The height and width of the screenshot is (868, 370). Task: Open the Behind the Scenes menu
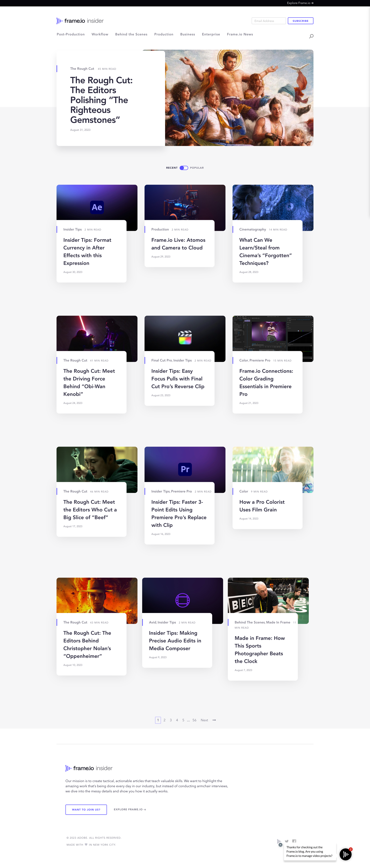131,34
